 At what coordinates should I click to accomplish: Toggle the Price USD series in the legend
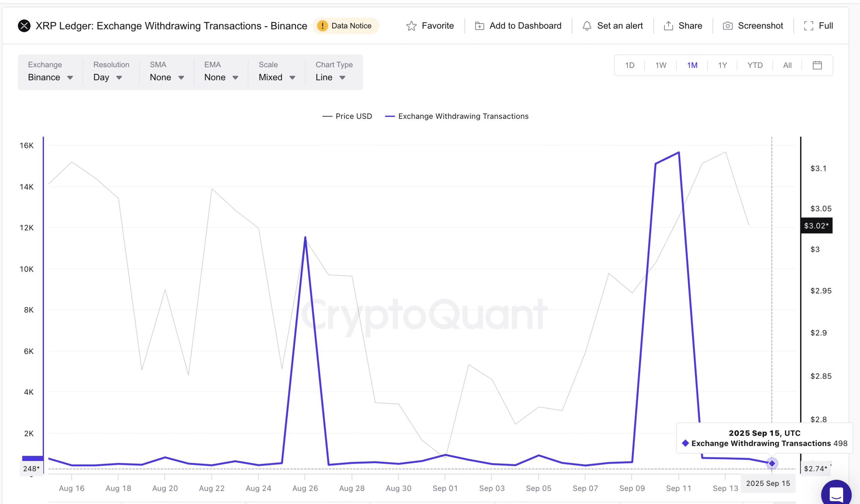[347, 116]
